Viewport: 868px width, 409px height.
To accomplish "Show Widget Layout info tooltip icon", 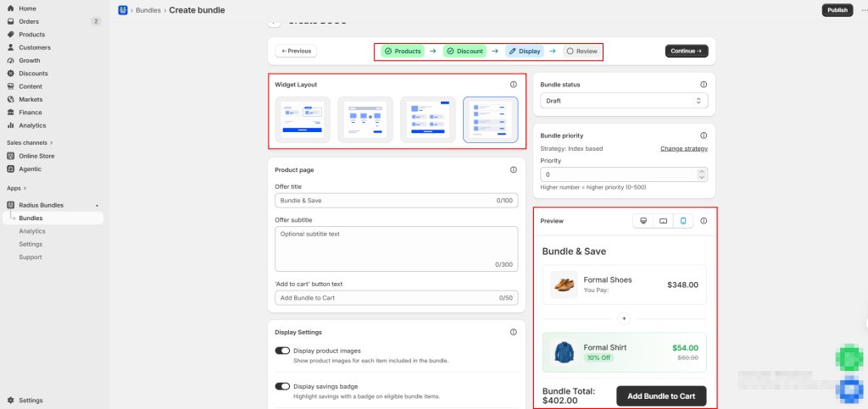I will [x=513, y=85].
